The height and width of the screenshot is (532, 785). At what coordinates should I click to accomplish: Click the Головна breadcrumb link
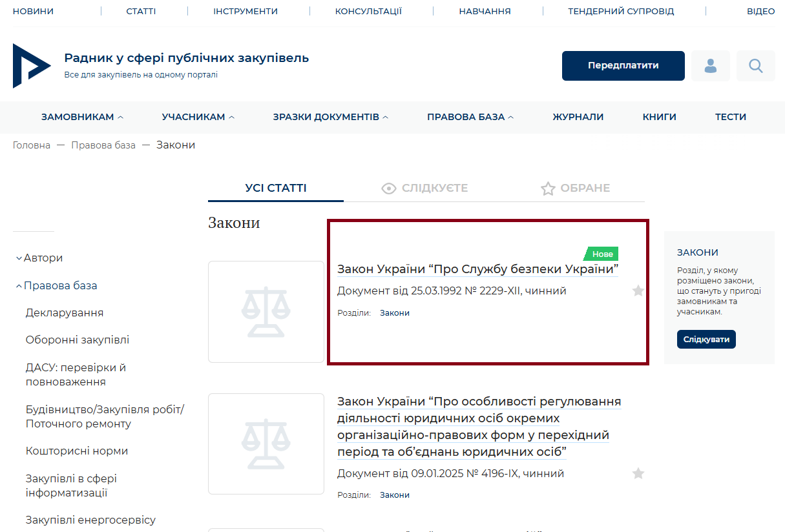pos(32,145)
